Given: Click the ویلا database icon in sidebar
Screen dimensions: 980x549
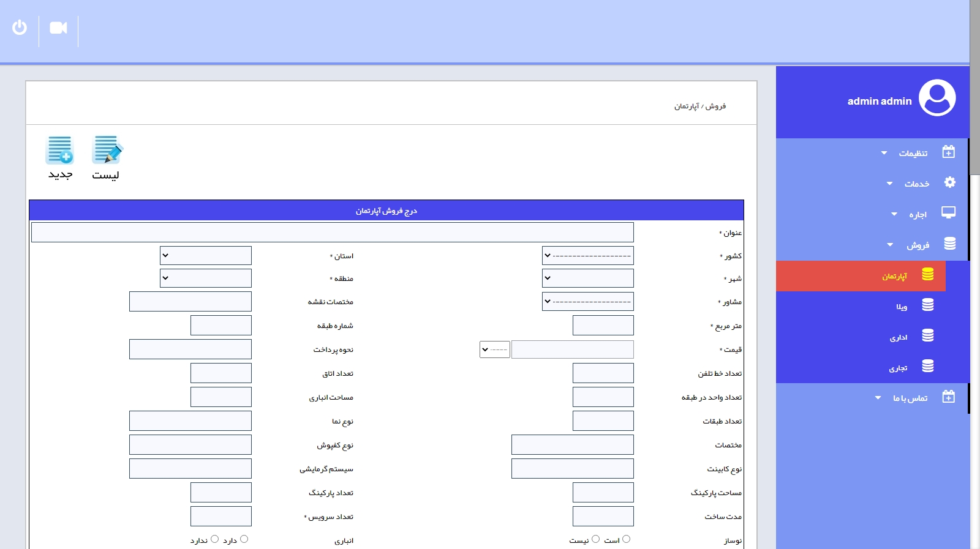Looking at the screenshot, I should pyautogui.click(x=928, y=305).
